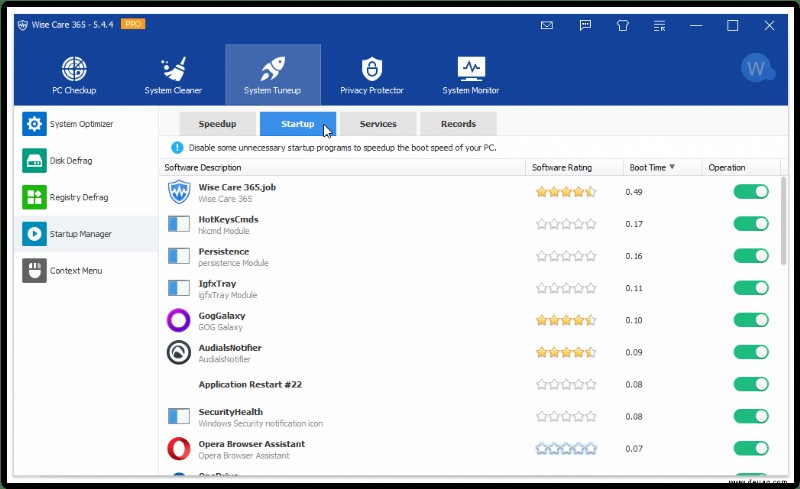Screen dimensions: 800x489
Task: Open System Optimizer in sidebar
Action: pos(86,124)
